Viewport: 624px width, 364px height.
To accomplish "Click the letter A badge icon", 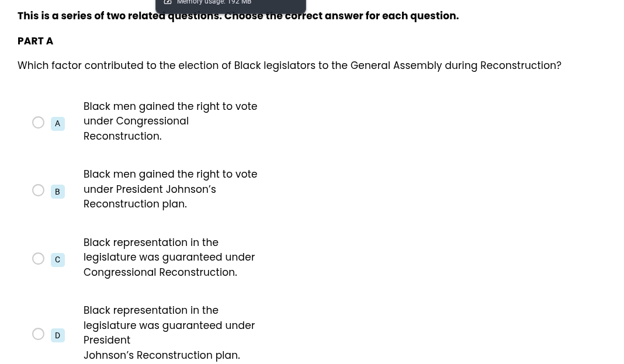I will point(57,123).
